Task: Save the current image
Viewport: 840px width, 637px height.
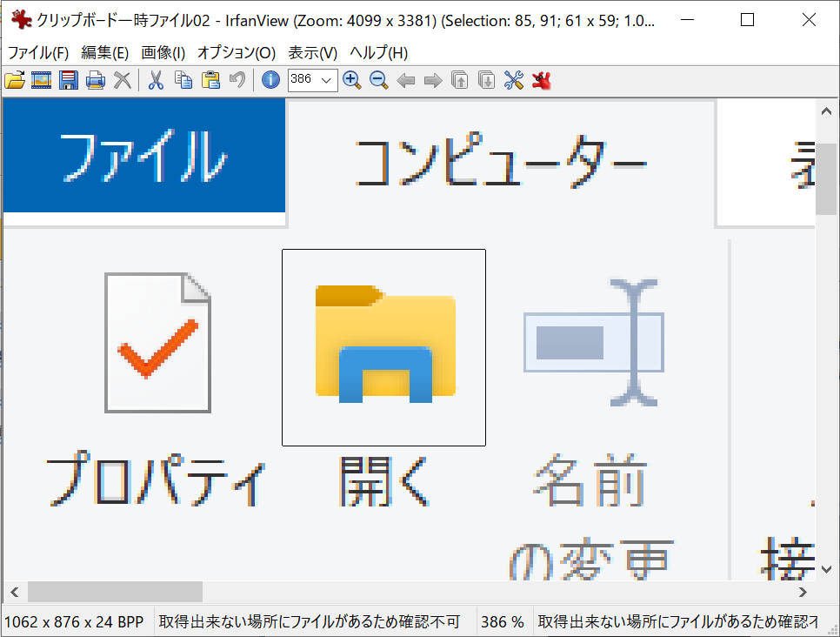Action: [69, 79]
